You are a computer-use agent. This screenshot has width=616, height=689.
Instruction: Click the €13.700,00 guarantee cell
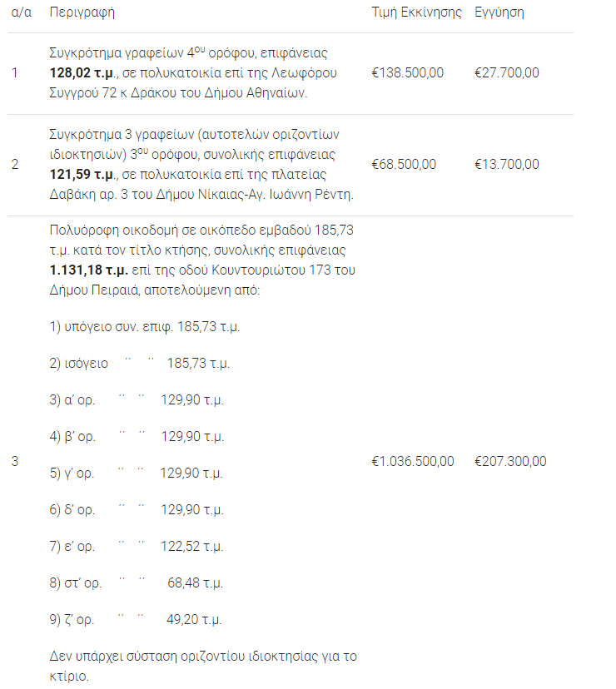pos(506,165)
